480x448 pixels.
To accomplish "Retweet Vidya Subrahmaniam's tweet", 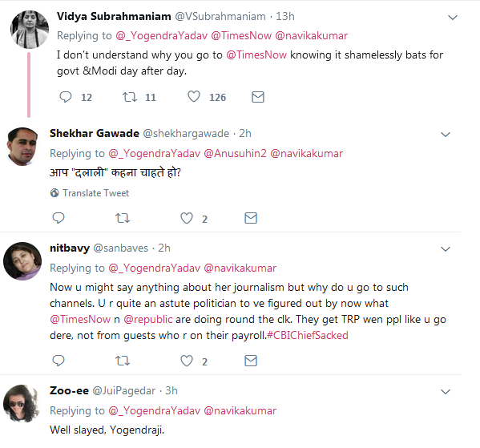I will [x=130, y=97].
